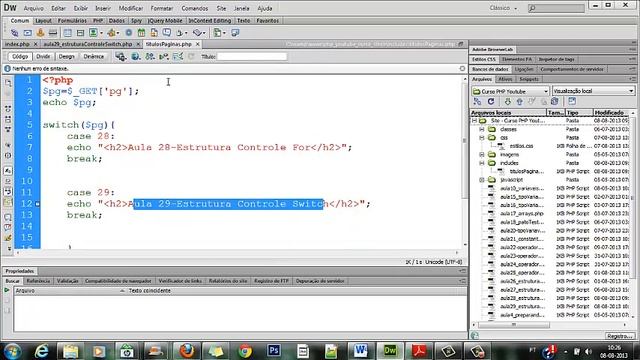The height and width of the screenshot is (360, 640).
Task: Click Connect to remote server icon
Action: 477,101
